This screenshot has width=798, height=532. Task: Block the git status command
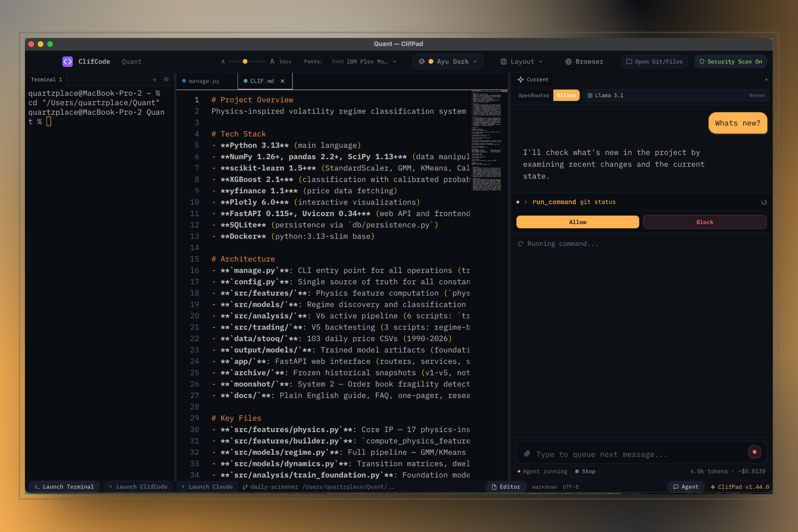point(705,222)
